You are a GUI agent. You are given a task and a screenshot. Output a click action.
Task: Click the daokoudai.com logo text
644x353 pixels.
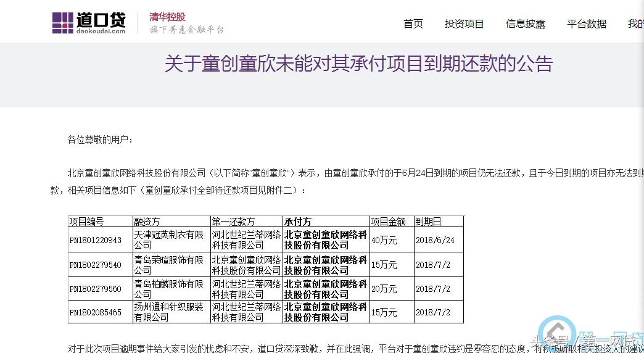pyautogui.click(x=101, y=31)
